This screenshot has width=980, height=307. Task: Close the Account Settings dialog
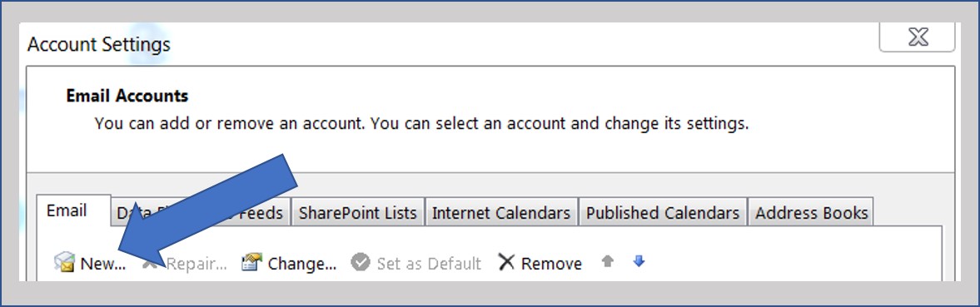(917, 37)
